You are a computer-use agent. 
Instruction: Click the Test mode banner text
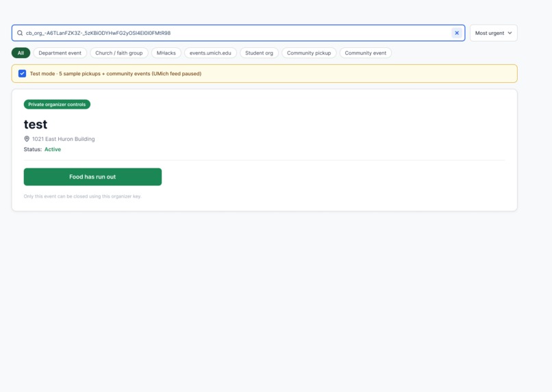(x=116, y=74)
